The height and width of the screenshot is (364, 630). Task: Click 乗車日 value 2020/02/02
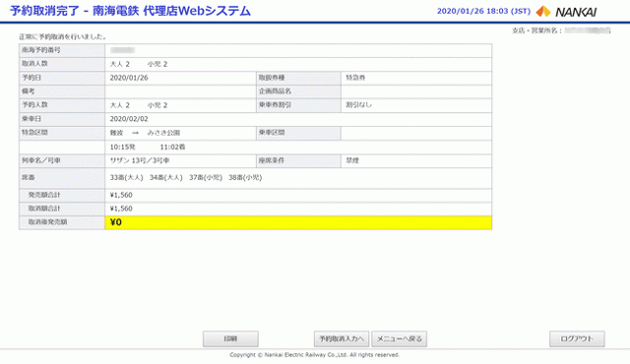coord(129,119)
